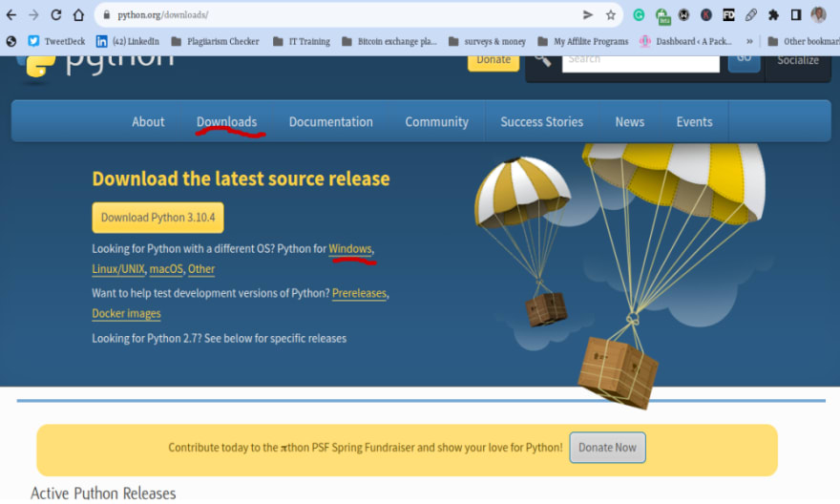
Task: Open the user profile avatar
Action: pyautogui.click(x=819, y=14)
